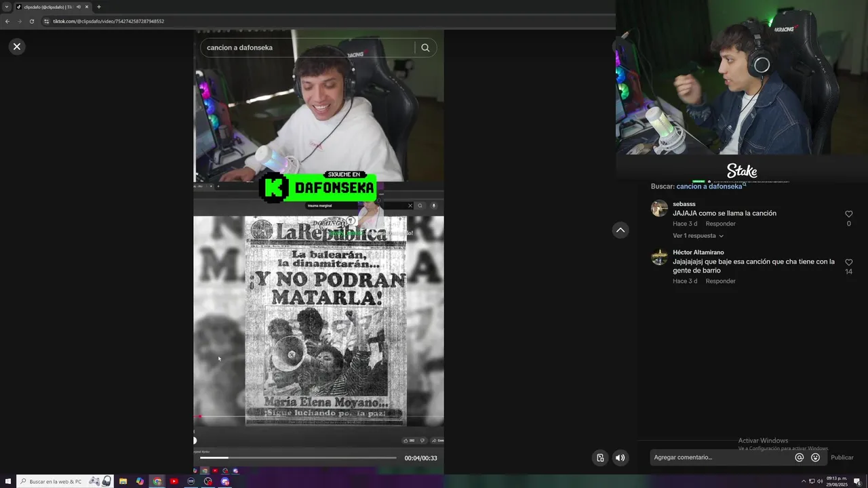Open the dark round app after YouTube on taskbar
868x488 pixels.
[x=191, y=481]
